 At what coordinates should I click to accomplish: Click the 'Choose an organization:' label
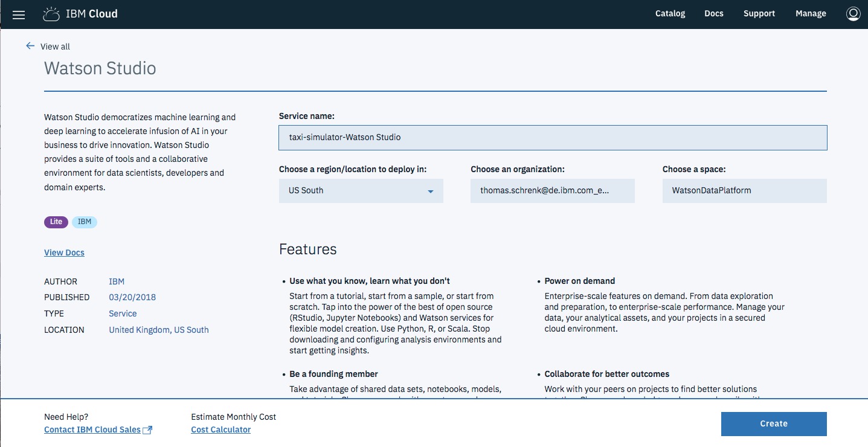click(518, 169)
